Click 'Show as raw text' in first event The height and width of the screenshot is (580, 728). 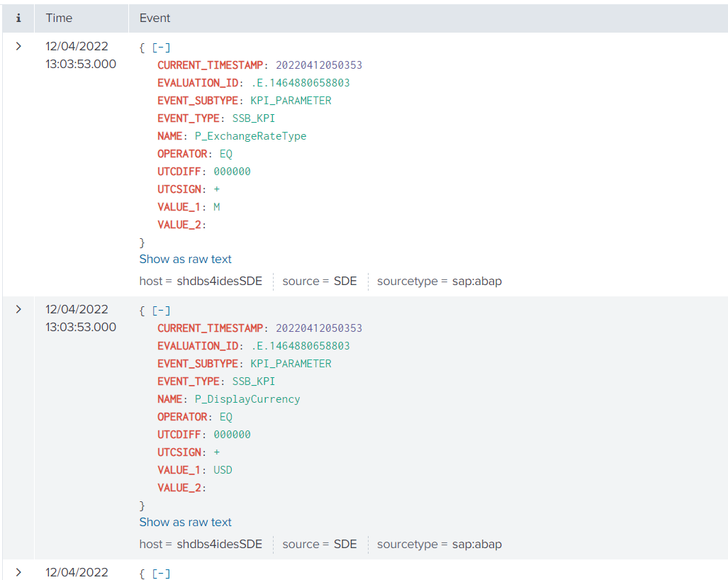(x=185, y=259)
